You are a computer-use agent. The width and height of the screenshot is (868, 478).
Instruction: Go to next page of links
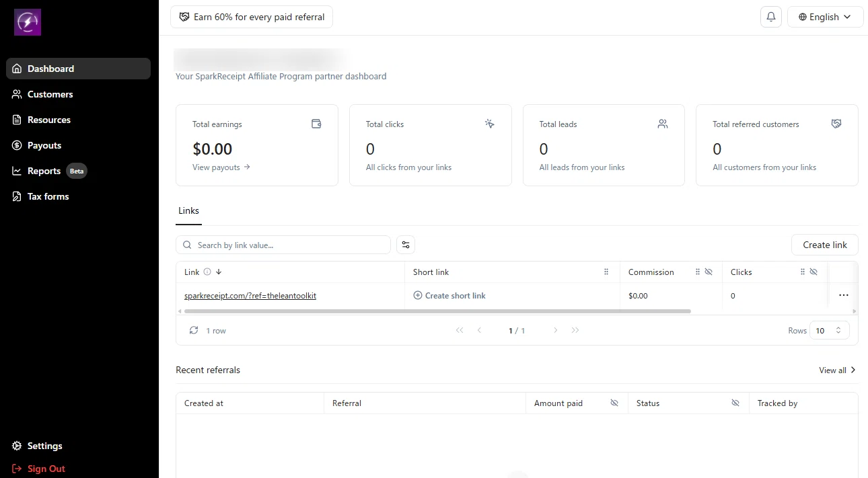click(x=556, y=330)
